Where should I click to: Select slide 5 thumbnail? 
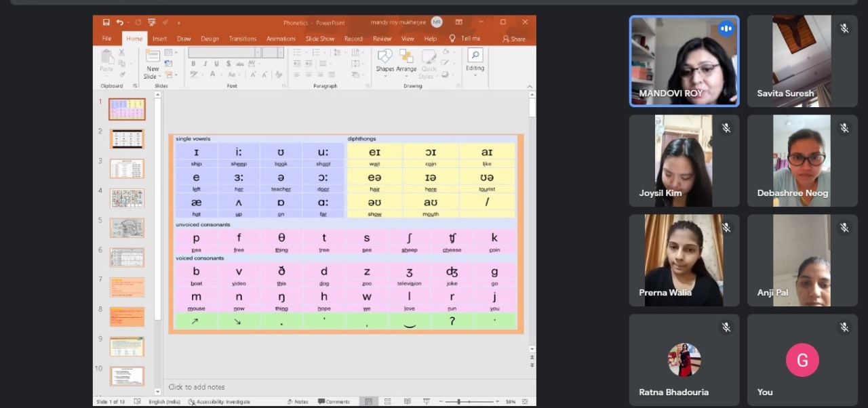[127, 228]
